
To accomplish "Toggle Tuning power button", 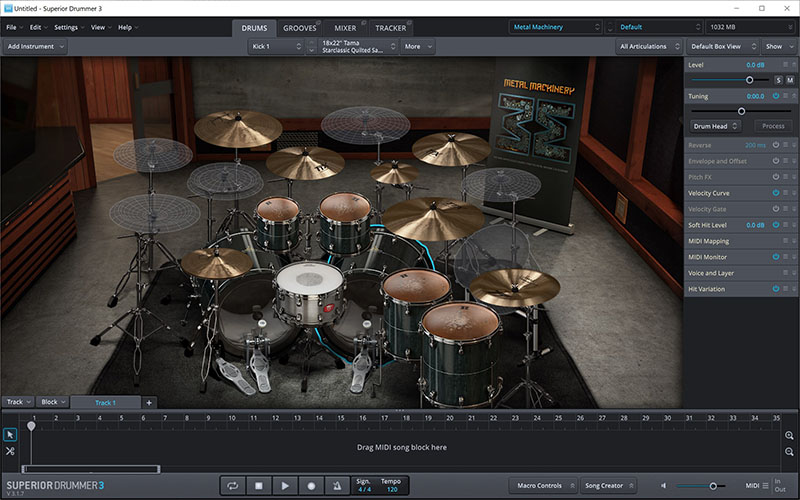I will tap(776, 96).
